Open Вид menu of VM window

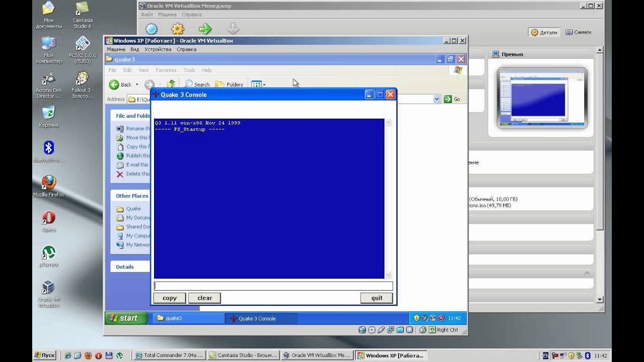tap(135, 49)
